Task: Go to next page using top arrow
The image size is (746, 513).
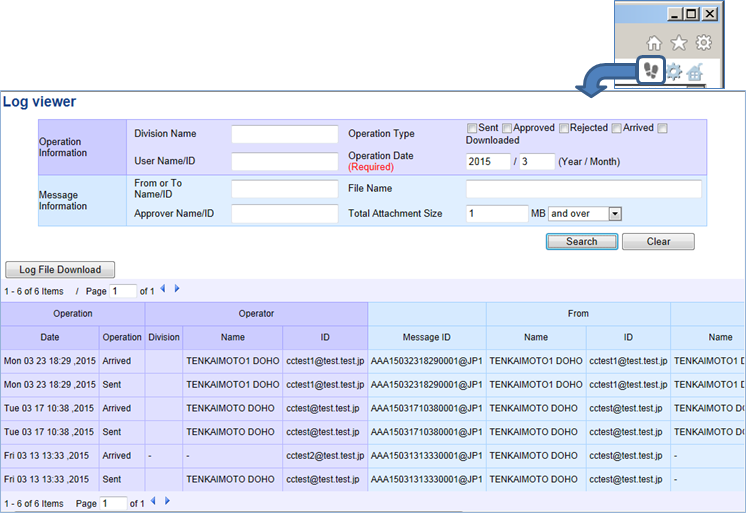Action: click(x=177, y=290)
